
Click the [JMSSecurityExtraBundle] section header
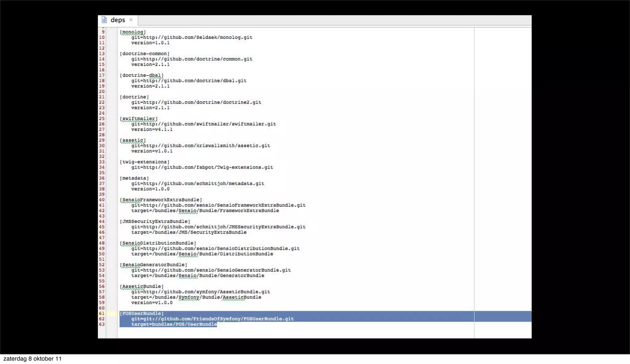(155, 222)
